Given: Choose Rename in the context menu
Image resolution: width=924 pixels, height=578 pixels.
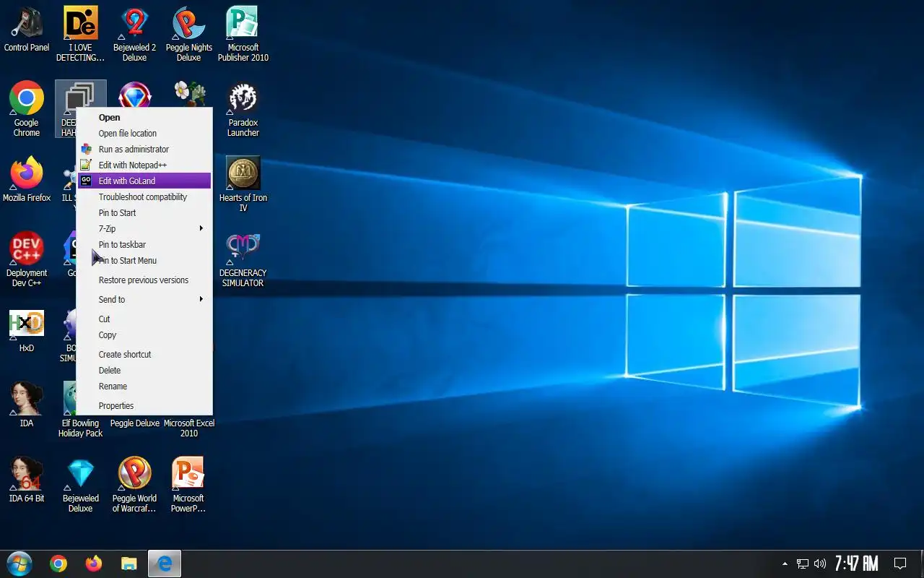Looking at the screenshot, I should click(144, 387).
